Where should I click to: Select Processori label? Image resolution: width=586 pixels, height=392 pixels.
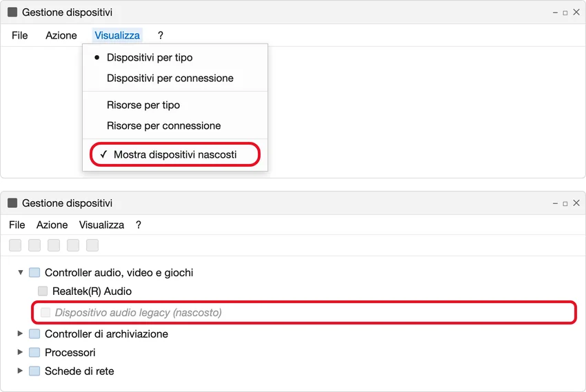(70, 353)
